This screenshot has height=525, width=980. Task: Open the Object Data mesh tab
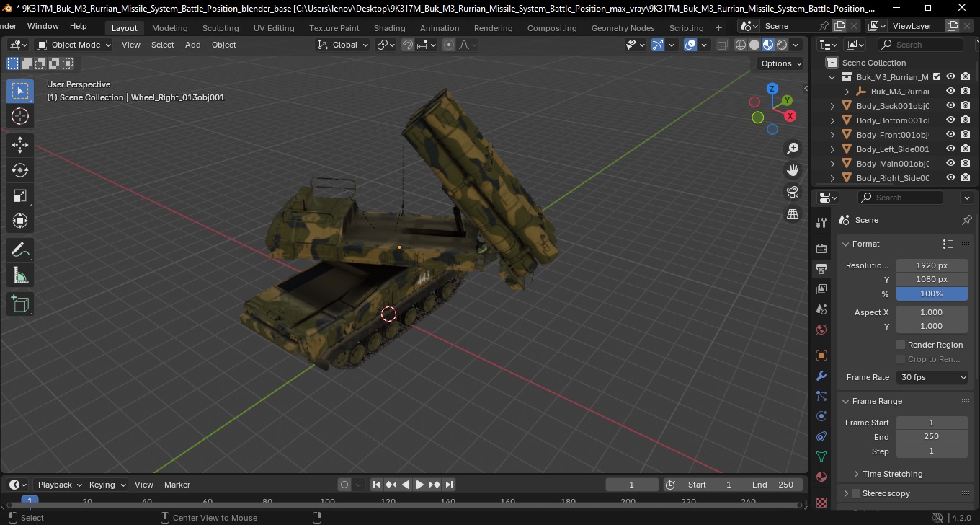click(x=821, y=456)
